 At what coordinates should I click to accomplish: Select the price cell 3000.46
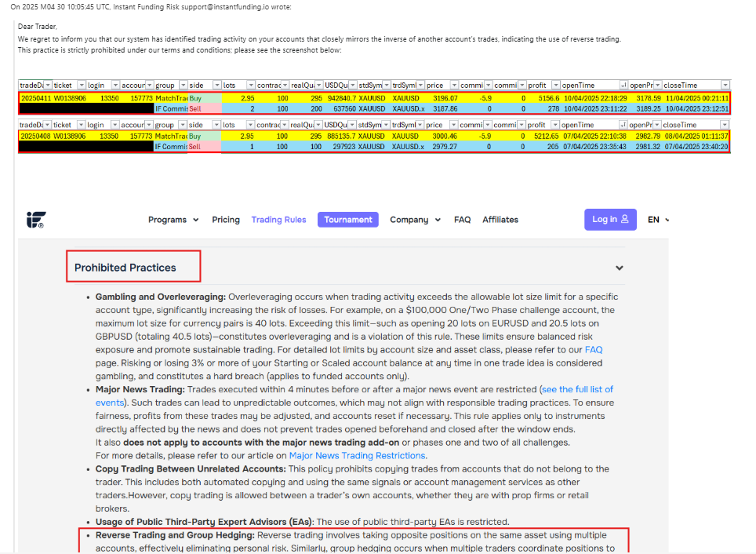442,137
